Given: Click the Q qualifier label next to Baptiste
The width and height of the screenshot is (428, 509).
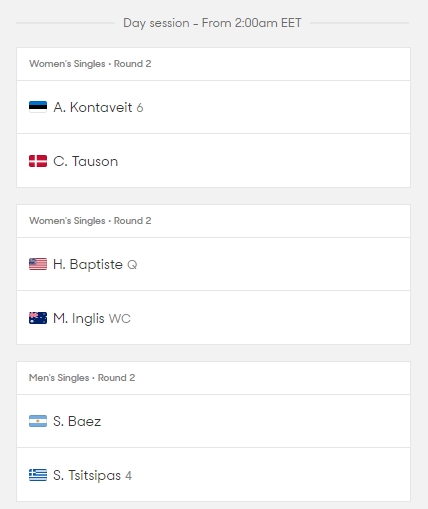Looking at the screenshot, I should [132, 265].
